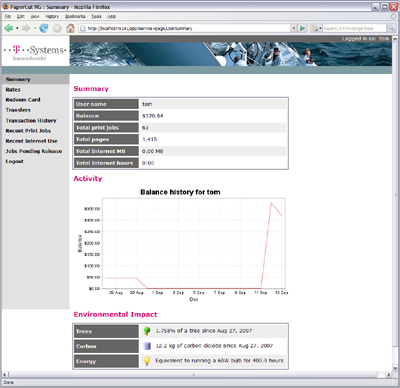Open the back history dropdown arrow
The image size is (400, 388).
click(17, 28)
